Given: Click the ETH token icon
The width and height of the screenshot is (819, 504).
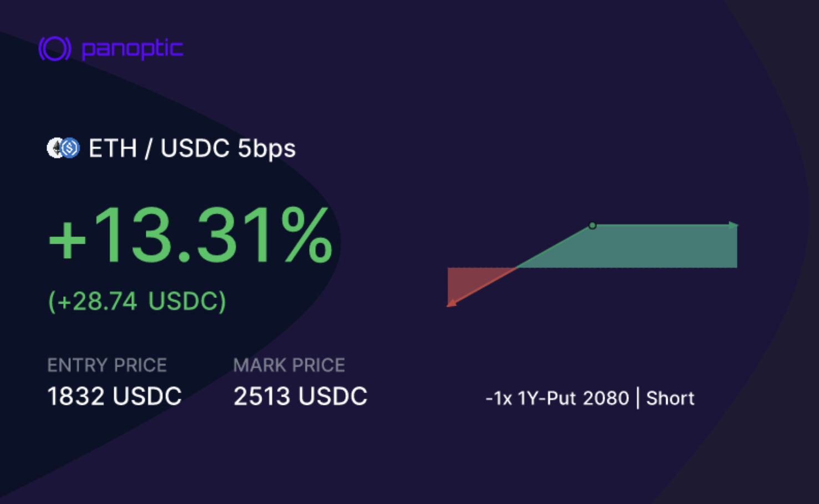Looking at the screenshot, I should coord(55,148).
